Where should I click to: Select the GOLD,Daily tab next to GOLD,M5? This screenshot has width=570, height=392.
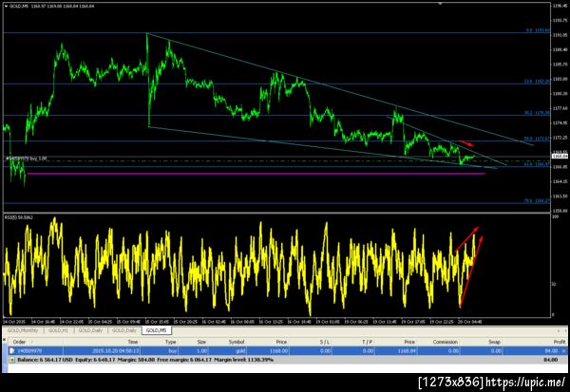coord(123,330)
